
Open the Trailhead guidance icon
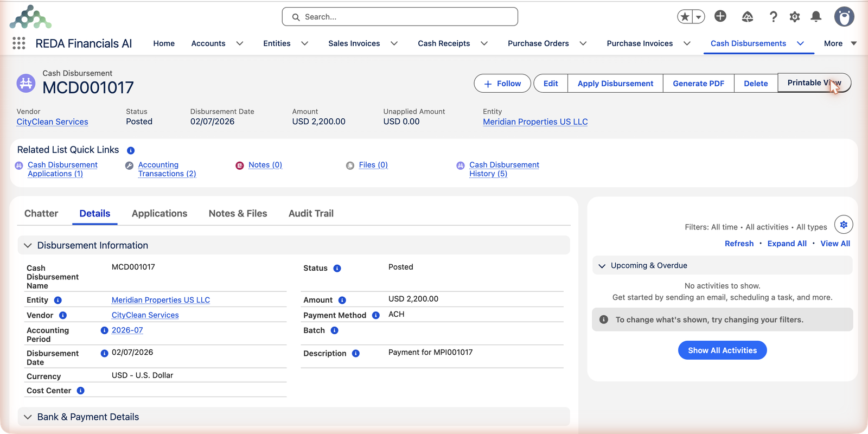[748, 17]
